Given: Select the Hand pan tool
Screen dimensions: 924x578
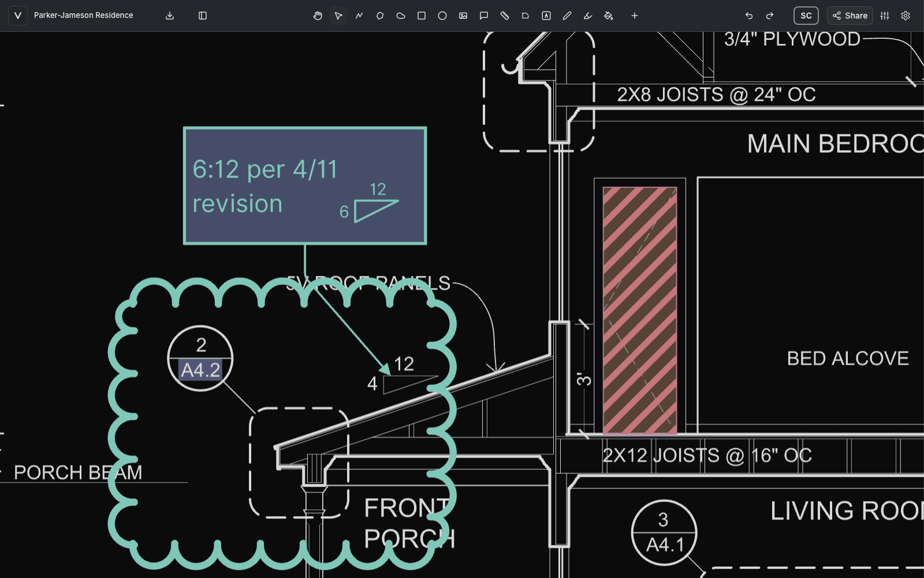Looking at the screenshot, I should (x=318, y=16).
